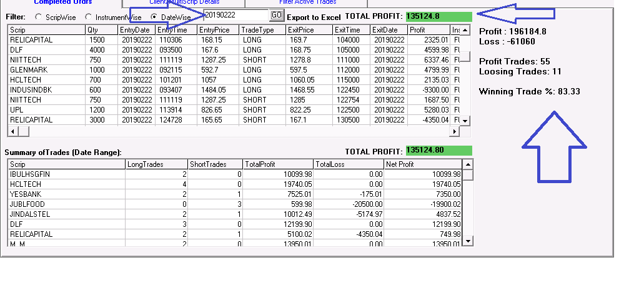This screenshot has height=290, width=644.
Task: Click the ExitPrice column header
Action: pos(309,30)
